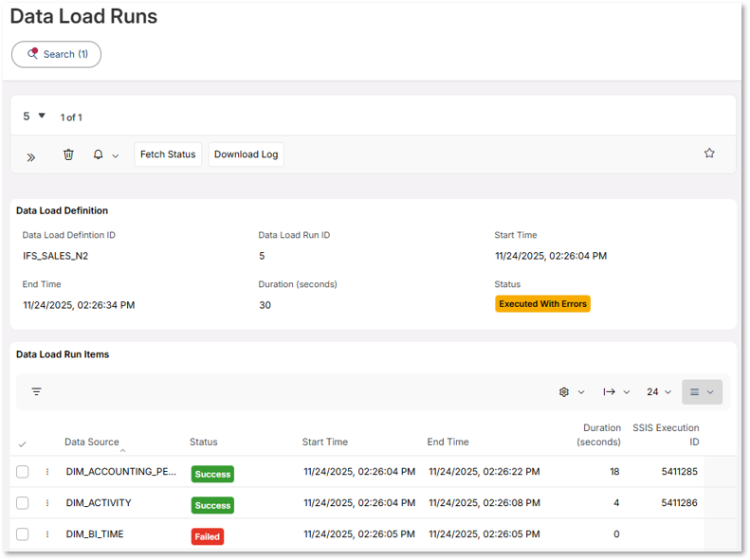
Task: Sort by Status column header
Action: click(x=204, y=442)
